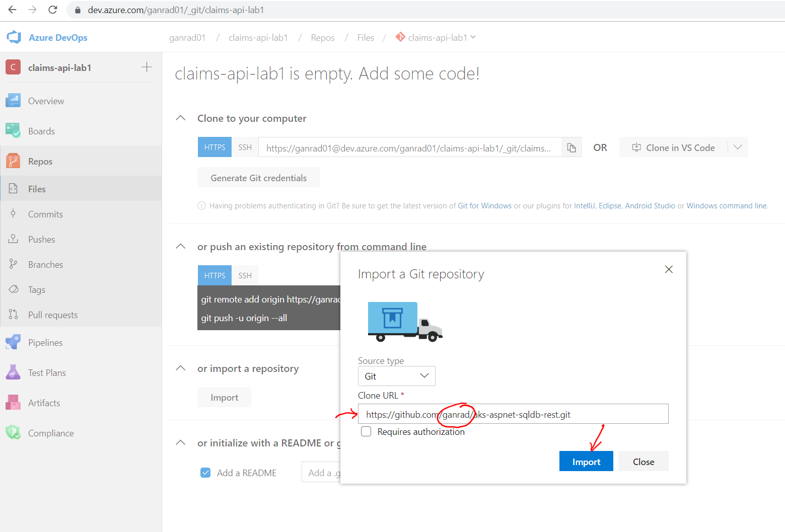The height and width of the screenshot is (532, 785).
Task: Click ganrad01 breadcrumb link
Action: coord(187,38)
